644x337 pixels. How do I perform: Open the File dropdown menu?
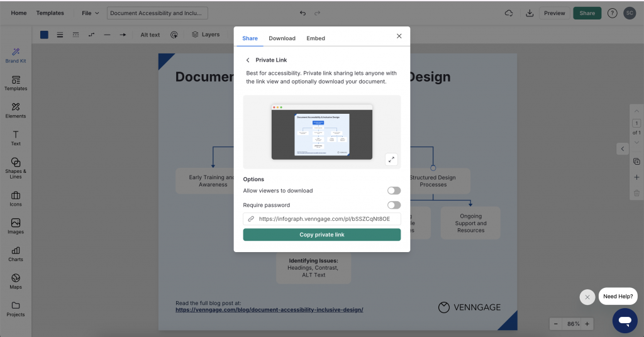pyautogui.click(x=91, y=13)
